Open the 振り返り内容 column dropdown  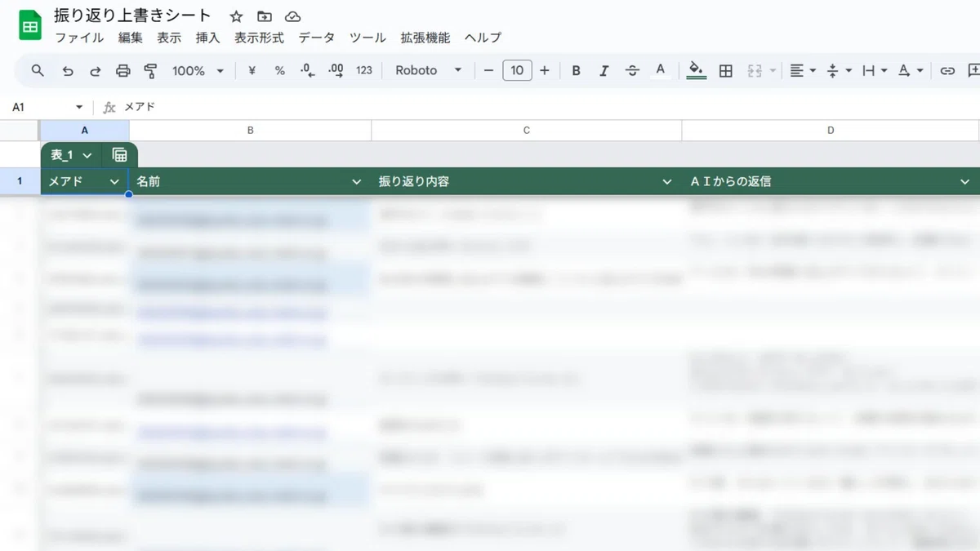point(667,182)
